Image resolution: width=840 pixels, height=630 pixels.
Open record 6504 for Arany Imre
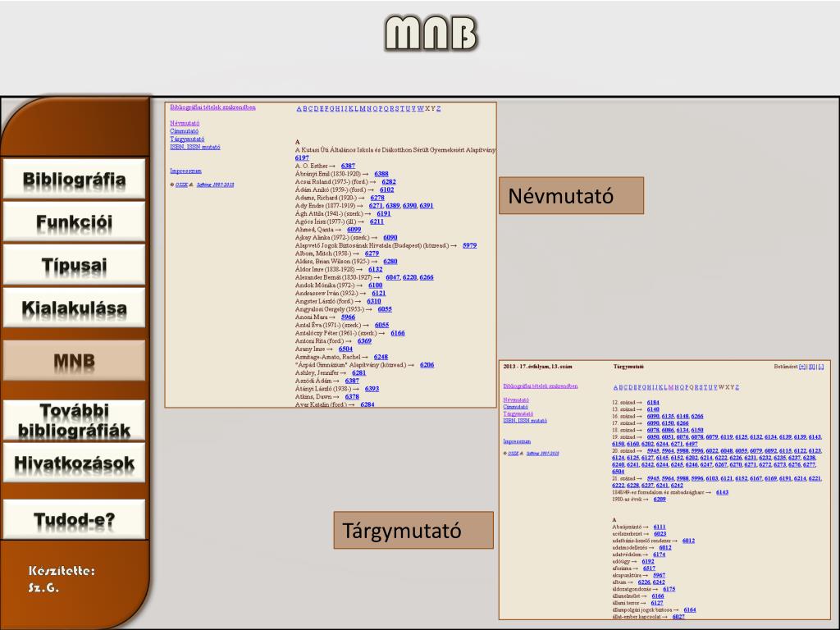pyautogui.click(x=345, y=349)
